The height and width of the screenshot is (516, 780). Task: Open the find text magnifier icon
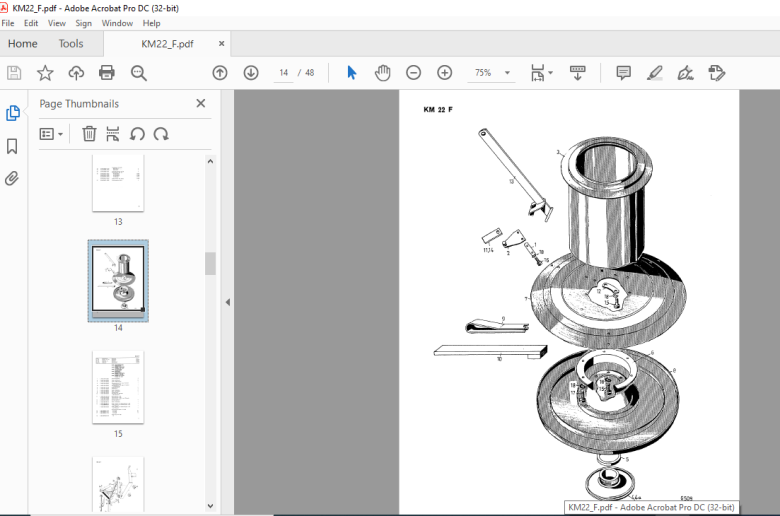pos(139,73)
